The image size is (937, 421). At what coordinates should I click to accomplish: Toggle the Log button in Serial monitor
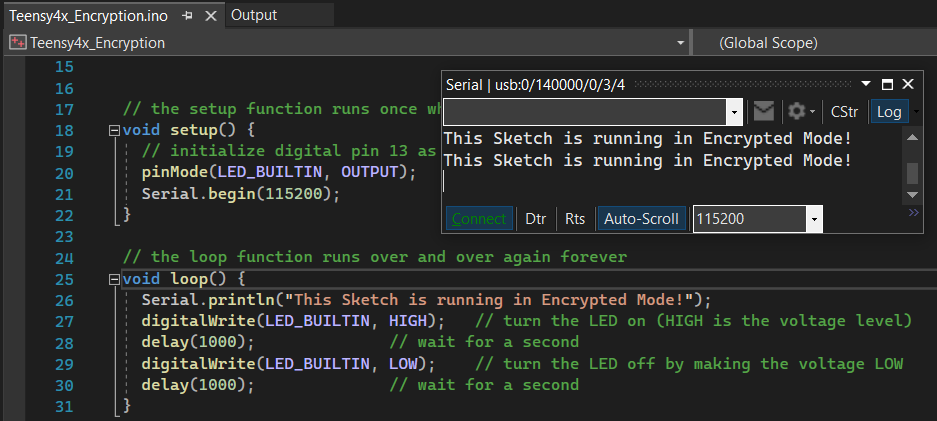[889, 112]
